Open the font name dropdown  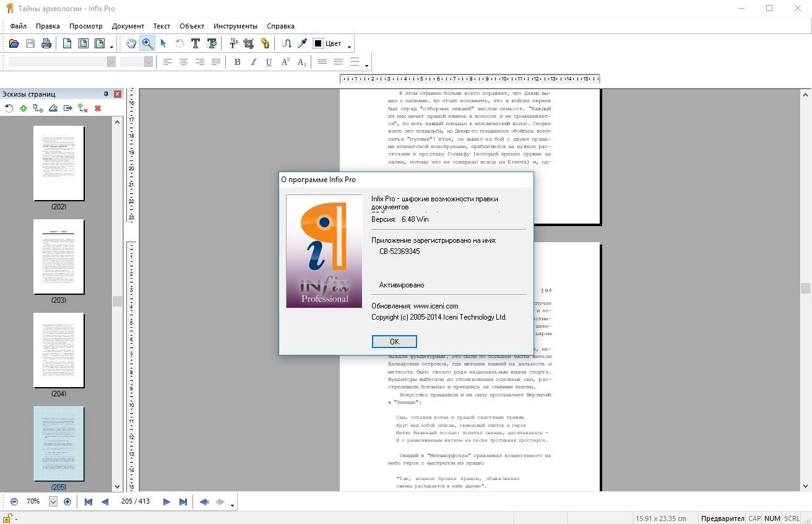coord(111,61)
